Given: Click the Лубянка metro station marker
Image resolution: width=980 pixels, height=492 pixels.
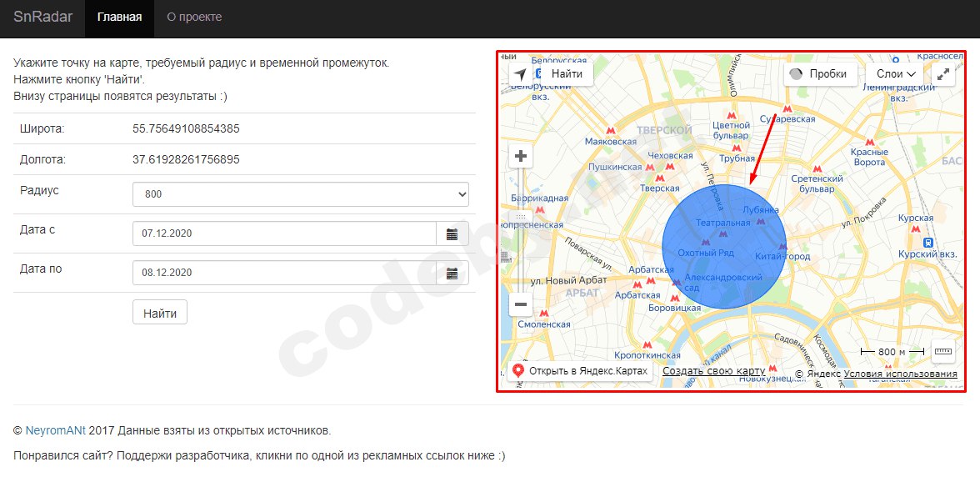Looking at the screenshot, I should click(x=761, y=221).
